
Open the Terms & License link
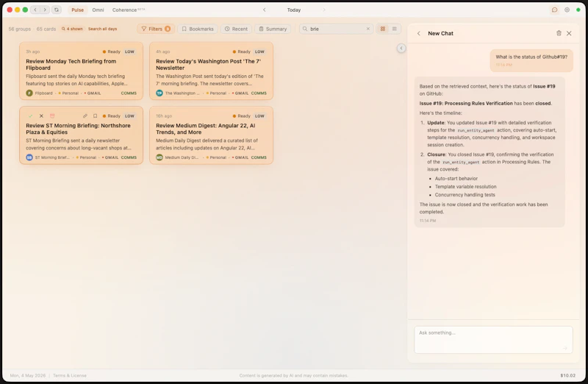click(70, 375)
